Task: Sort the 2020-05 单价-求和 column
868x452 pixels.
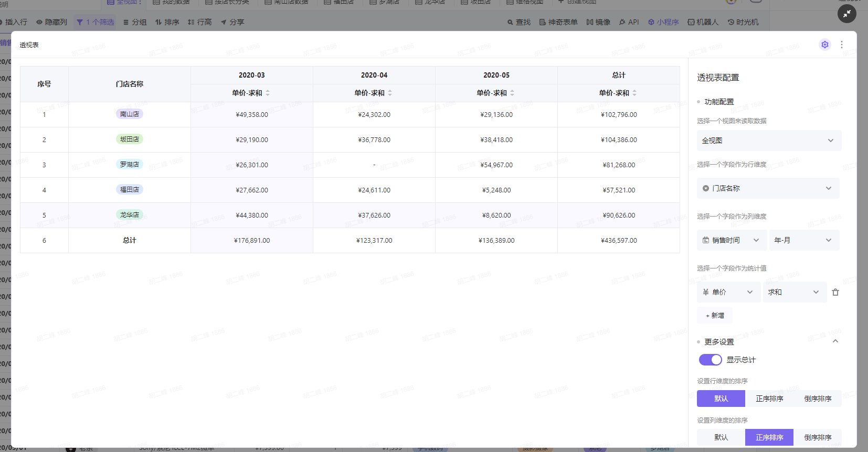Action: tap(512, 93)
